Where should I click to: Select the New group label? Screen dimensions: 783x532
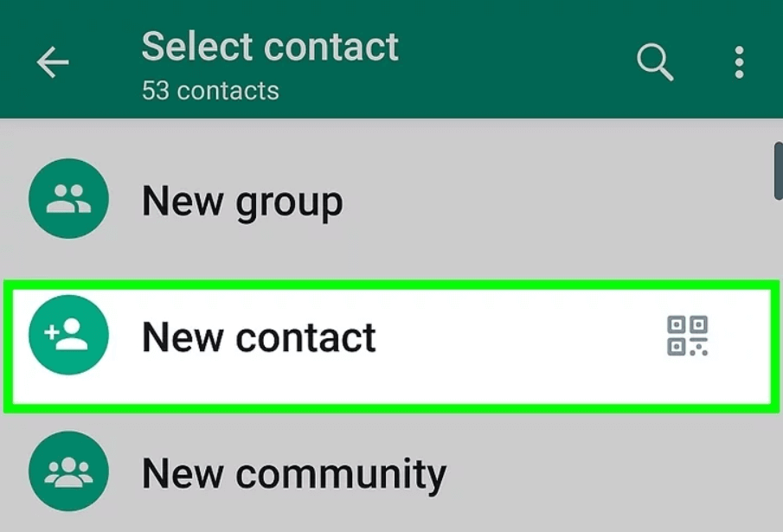(x=243, y=202)
